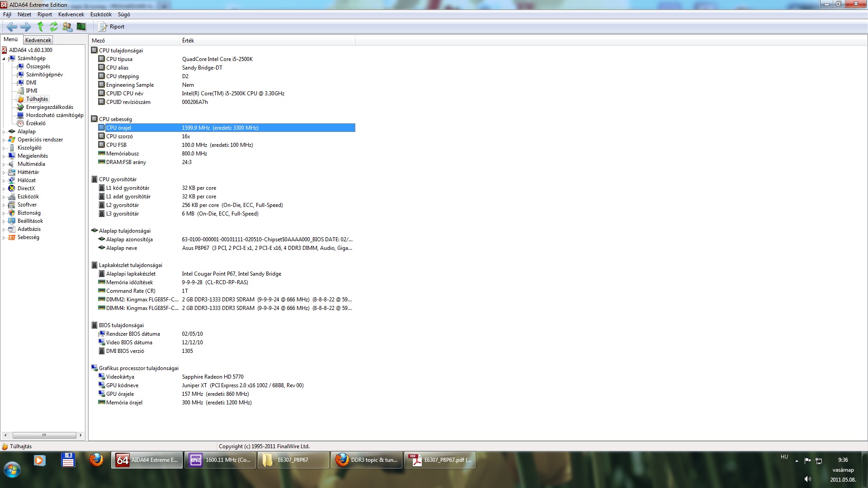
Task: Switch to DDR3 topic Firefox taskbar window
Action: 367,460
